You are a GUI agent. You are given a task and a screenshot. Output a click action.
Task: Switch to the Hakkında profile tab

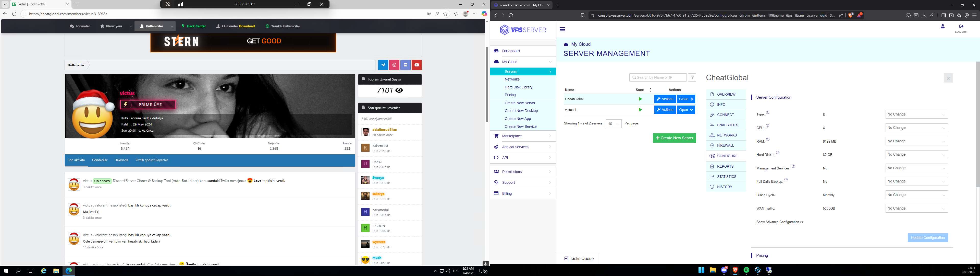[121, 160]
